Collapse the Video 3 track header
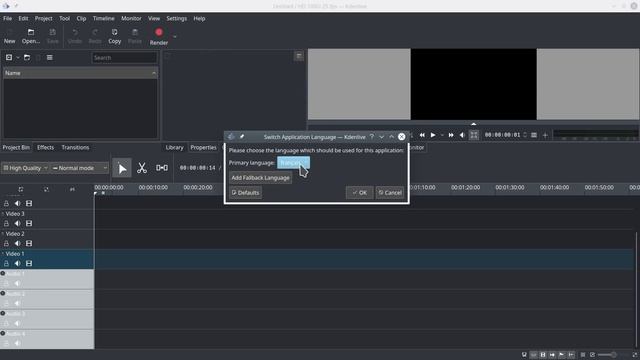The height and width of the screenshot is (360, 640). [x=3, y=214]
